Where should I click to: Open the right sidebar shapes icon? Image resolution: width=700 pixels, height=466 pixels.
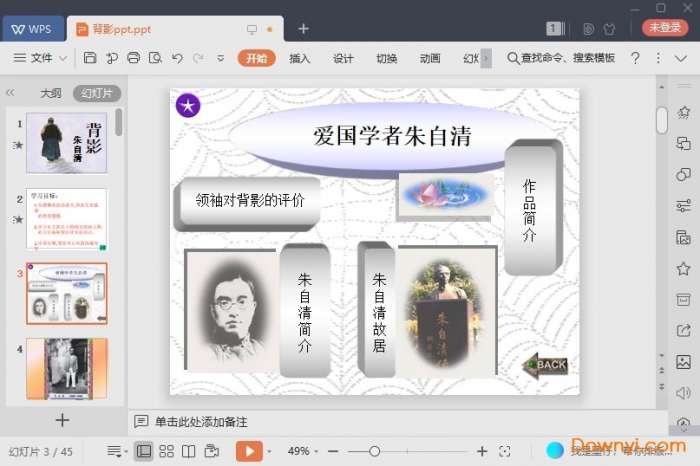(x=683, y=175)
